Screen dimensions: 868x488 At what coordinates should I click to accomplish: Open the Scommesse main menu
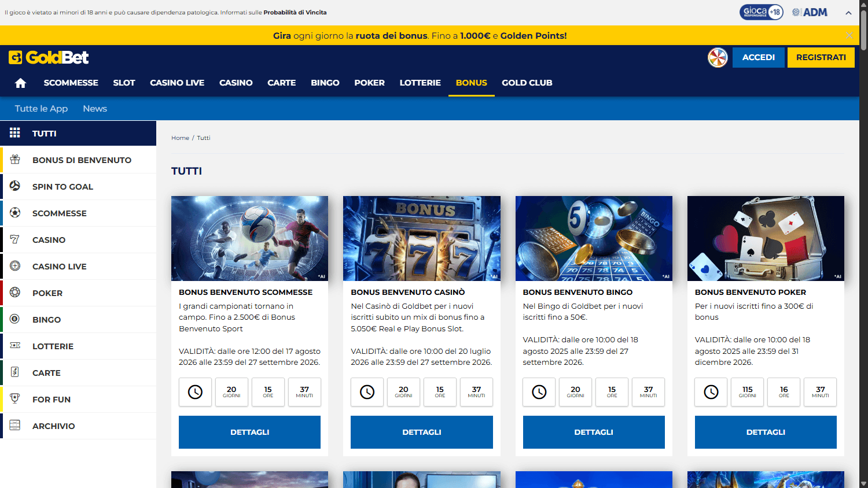71,83
